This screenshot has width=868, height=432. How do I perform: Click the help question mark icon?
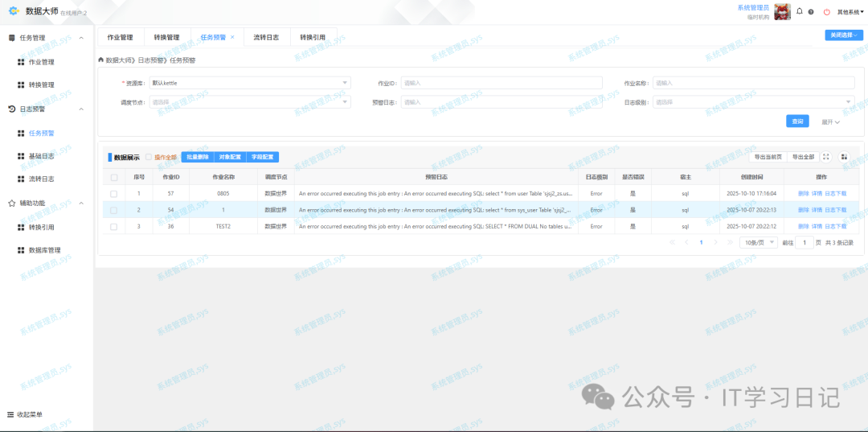[x=811, y=11]
